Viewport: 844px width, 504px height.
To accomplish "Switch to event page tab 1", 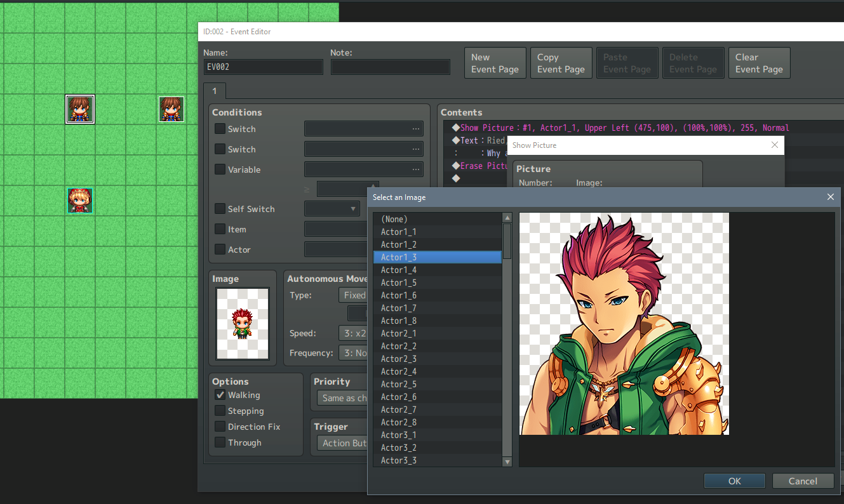I will [214, 91].
